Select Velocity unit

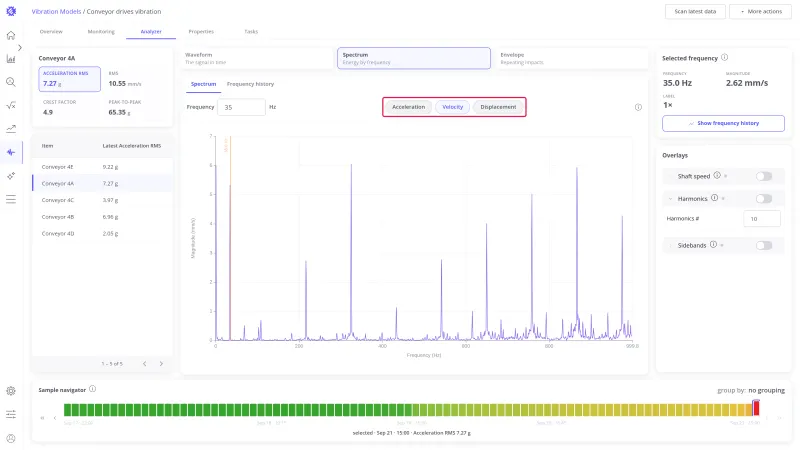click(x=453, y=107)
